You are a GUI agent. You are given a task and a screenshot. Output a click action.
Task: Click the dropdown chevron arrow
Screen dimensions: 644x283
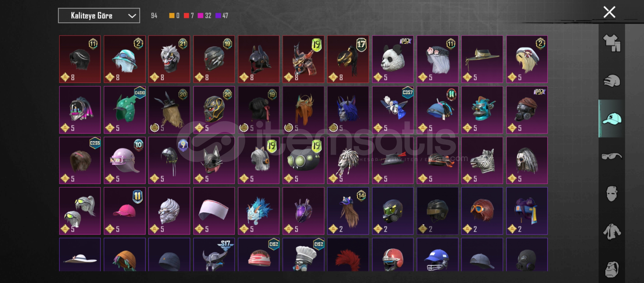[132, 16]
